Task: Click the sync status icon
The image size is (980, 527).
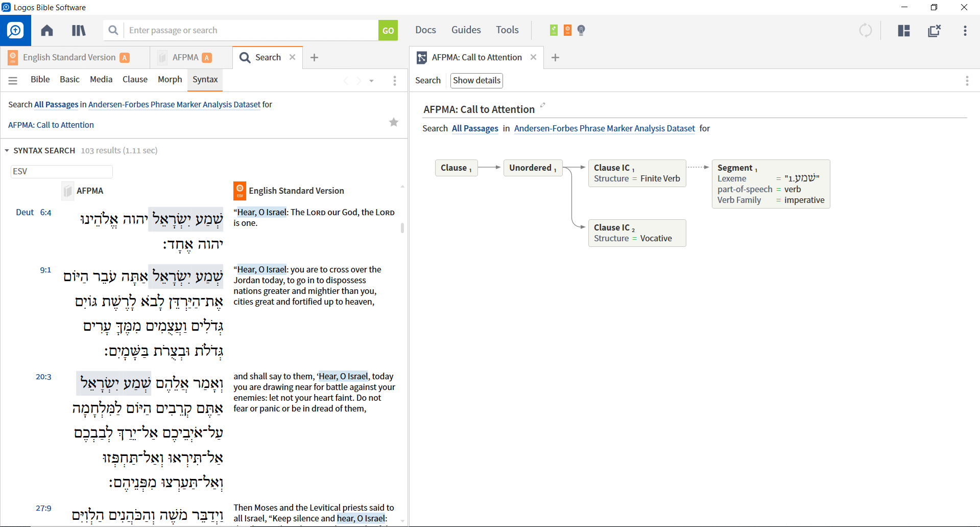Action: pos(866,31)
